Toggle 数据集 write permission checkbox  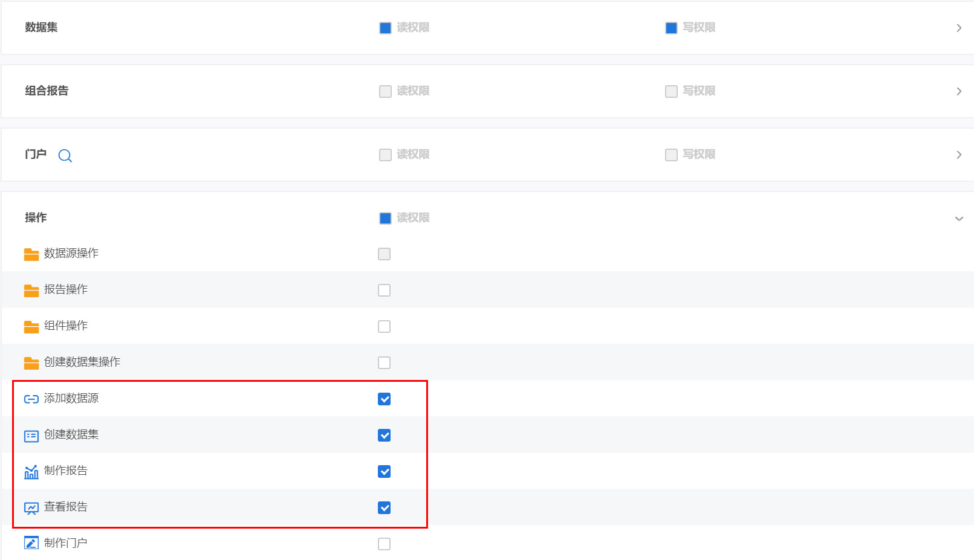pyautogui.click(x=671, y=28)
